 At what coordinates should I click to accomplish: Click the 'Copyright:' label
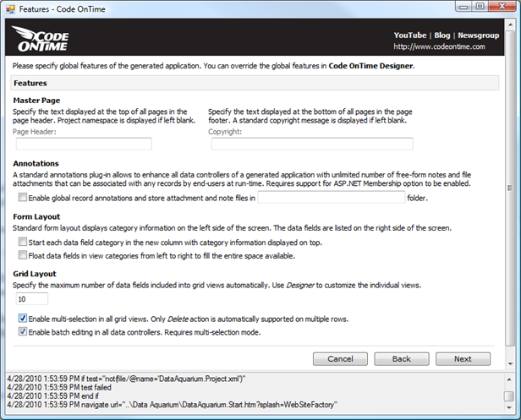point(225,132)
